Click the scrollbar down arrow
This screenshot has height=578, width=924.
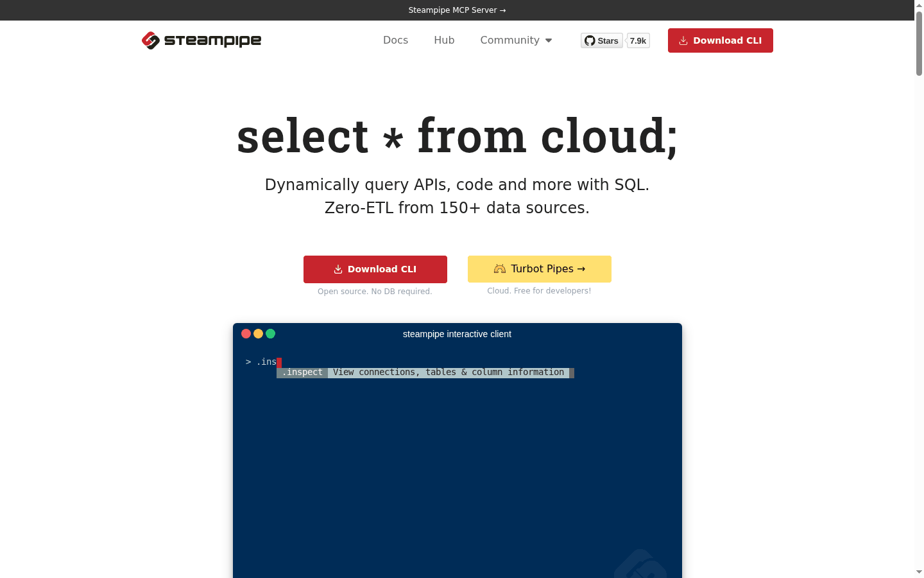click(919, 572)
